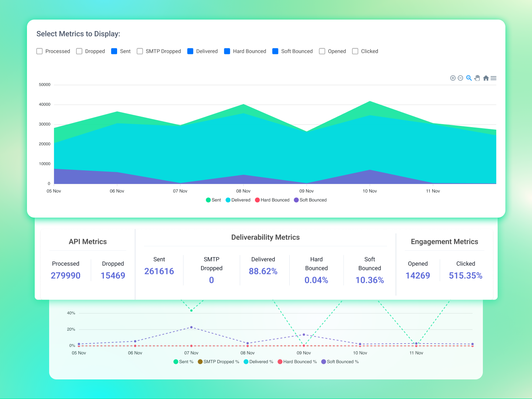Uncheck the Delivered metric checkbox
The image size is (532, 399).
190,51
